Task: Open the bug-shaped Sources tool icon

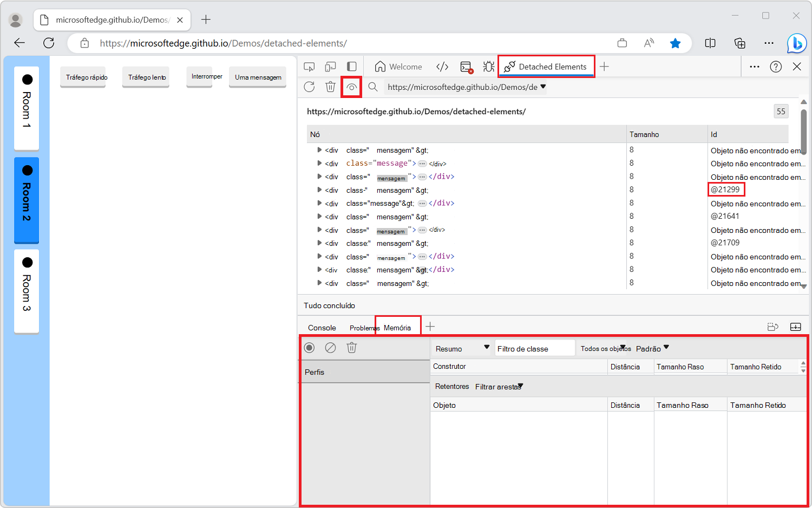Action: [489, 67]
